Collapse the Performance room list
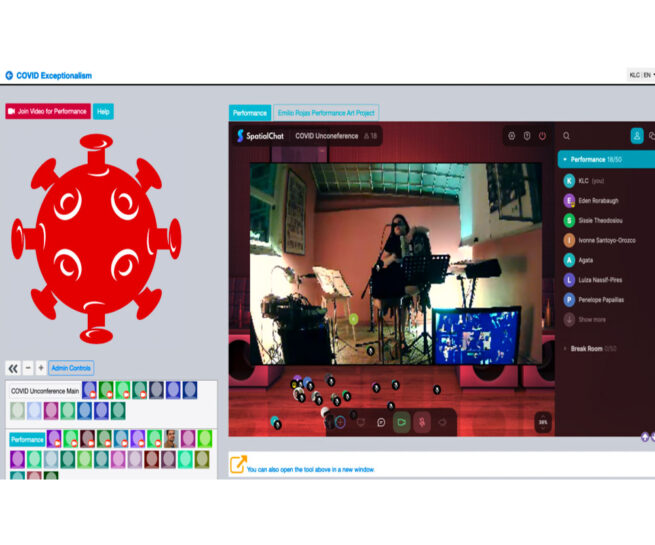 click(x=565, y=159)
